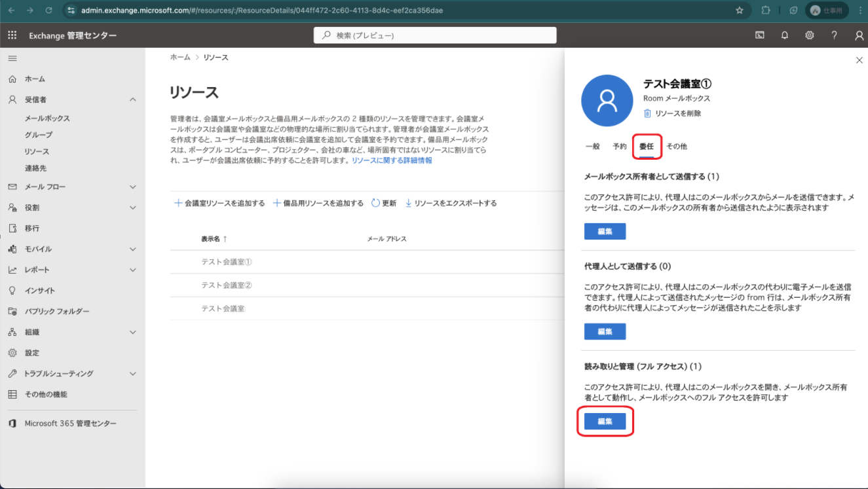
Task: Open the リソースに関する詳細情報 link
Action: [x=391, y=160]
